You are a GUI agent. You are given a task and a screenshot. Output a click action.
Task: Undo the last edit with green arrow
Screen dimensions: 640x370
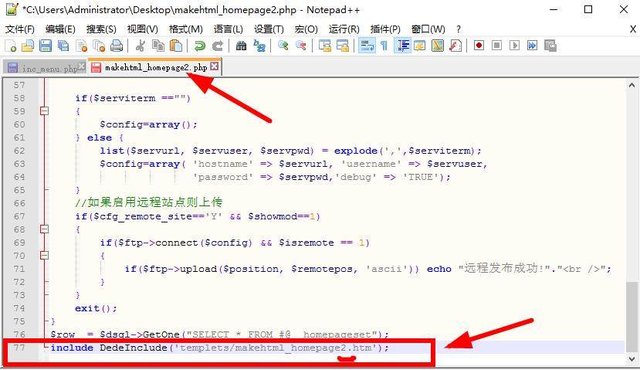click(200, 46)
